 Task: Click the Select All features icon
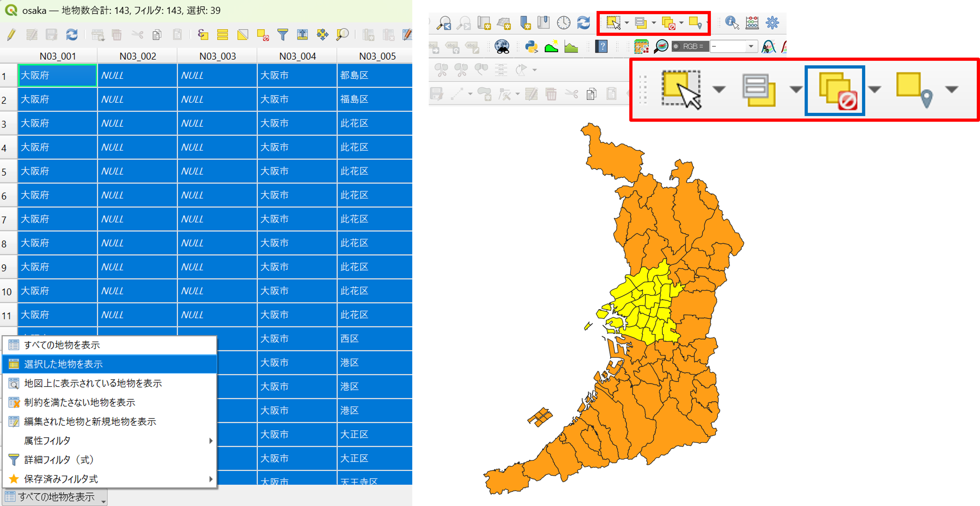pyautogui.click(x=222, y=35)
